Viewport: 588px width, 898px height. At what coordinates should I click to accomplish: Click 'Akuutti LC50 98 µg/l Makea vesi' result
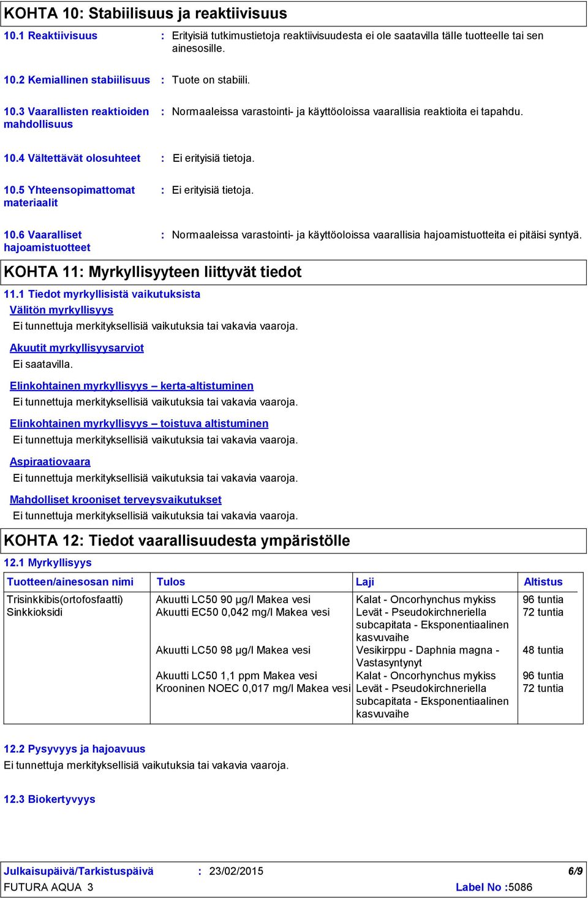(x=233, y=650)
